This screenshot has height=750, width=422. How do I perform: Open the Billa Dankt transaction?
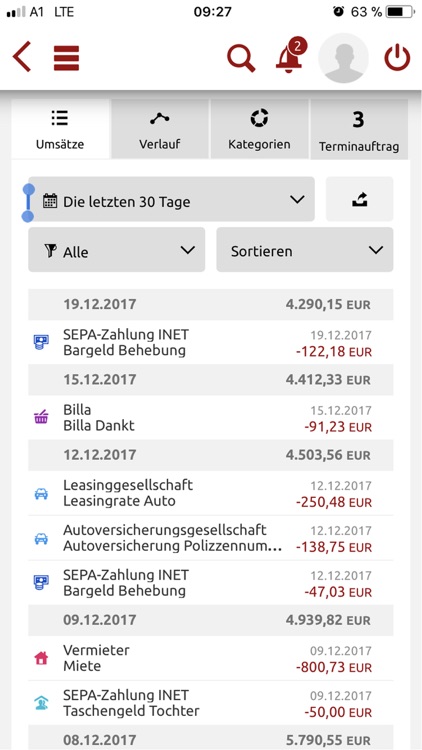(x=211, y=418)
